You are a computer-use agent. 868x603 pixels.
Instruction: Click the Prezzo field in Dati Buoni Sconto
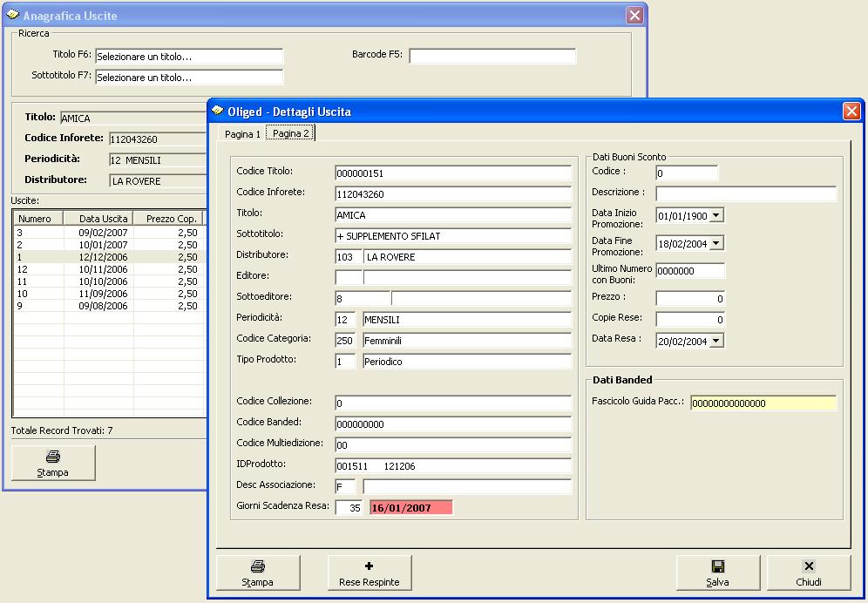pos(690,299)
